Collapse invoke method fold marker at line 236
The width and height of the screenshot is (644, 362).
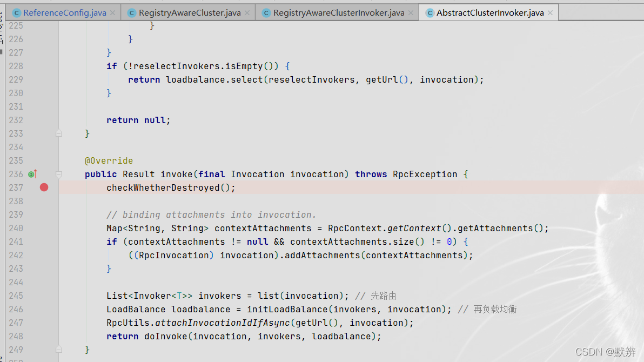[x=59, y=174]
